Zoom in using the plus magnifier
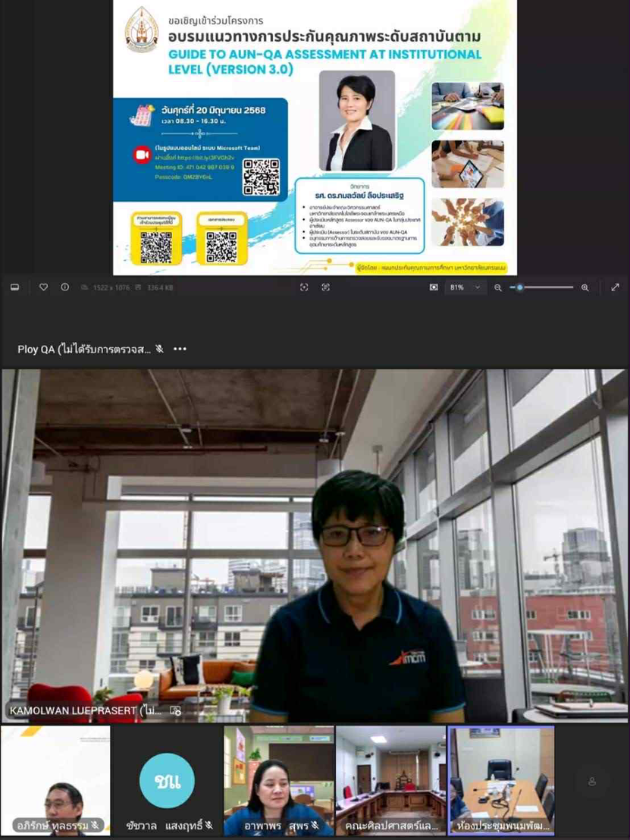Image resolution: width=630 pixels, height=840 pixels. tap(585, 287)
